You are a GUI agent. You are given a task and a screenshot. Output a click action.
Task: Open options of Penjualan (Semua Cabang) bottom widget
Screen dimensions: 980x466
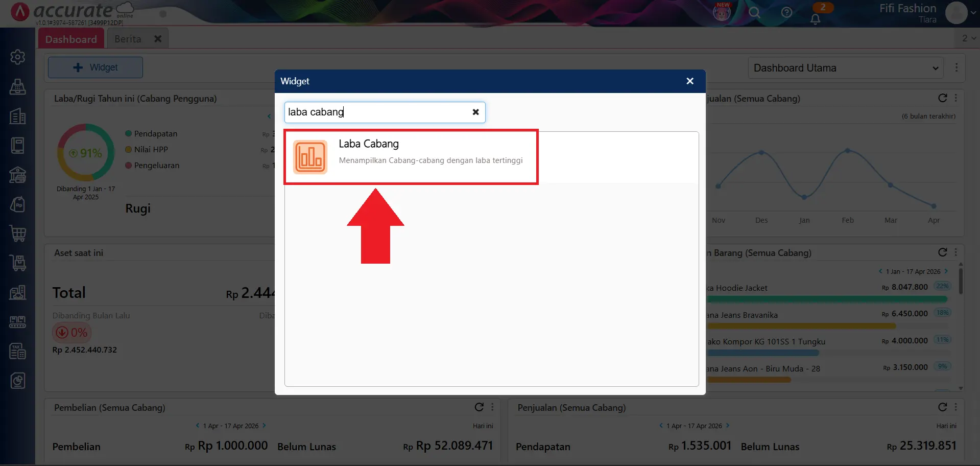[956, 407]
